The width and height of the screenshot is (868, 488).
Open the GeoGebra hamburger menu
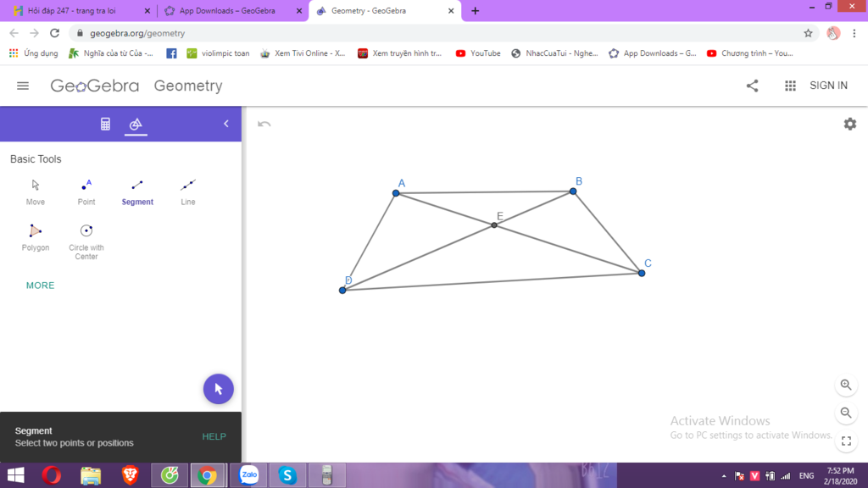[x=23, y=86]
